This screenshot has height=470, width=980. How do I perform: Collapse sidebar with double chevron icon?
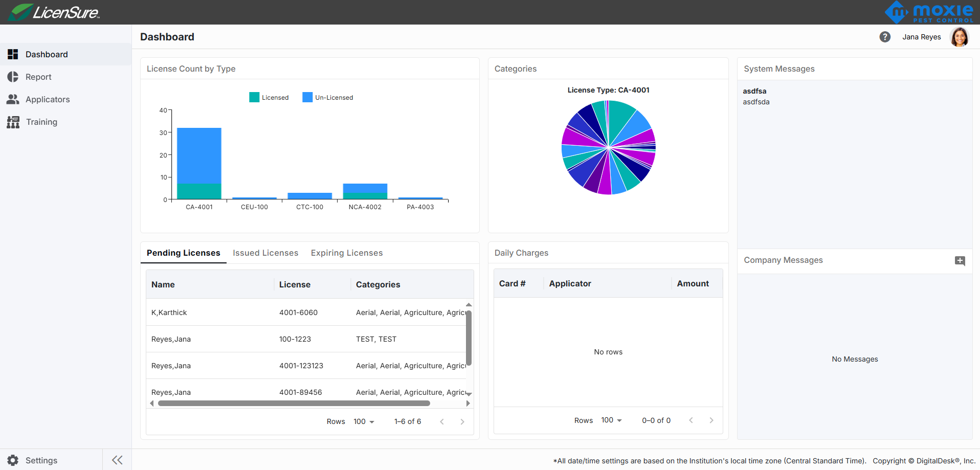(x=117, y=460)
